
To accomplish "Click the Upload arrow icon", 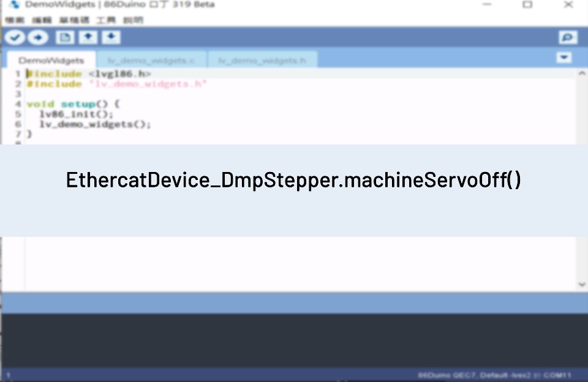I will [x=38, y=37].
